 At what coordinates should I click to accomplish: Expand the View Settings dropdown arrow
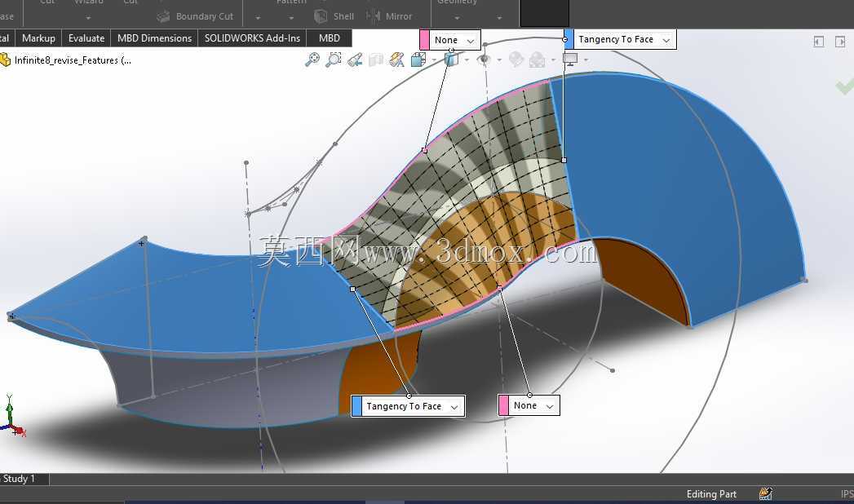click(x=586, y=60)
